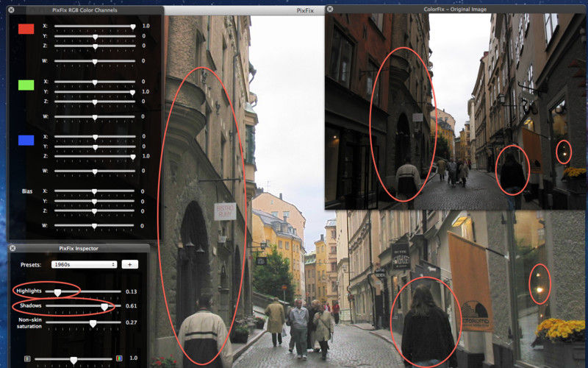Adjust the Bias Y slider

(x=95, y=201)
